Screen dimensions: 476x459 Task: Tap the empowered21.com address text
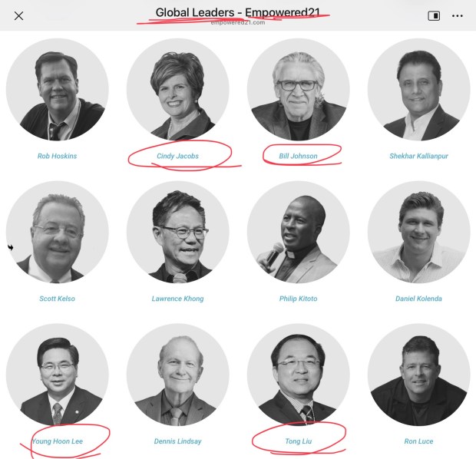click(x=238, y=22)
